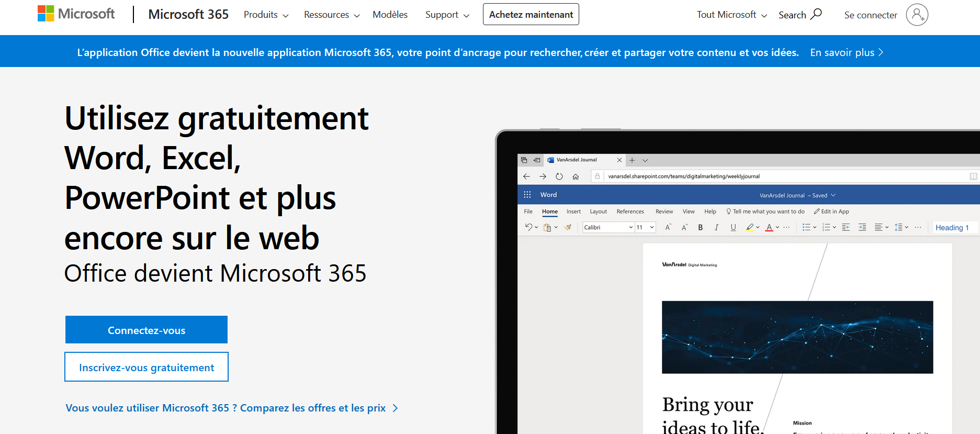Open the Review ribbon tab

[664, 212]
